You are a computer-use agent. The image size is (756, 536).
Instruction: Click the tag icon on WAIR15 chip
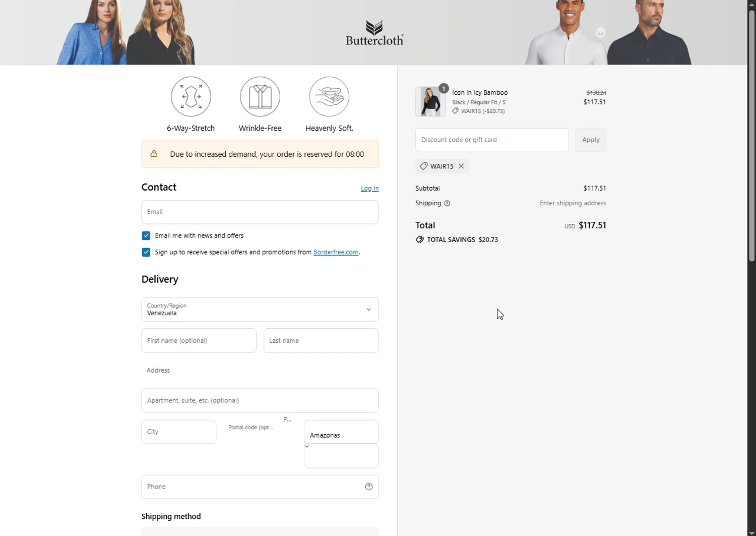point(423,166)
